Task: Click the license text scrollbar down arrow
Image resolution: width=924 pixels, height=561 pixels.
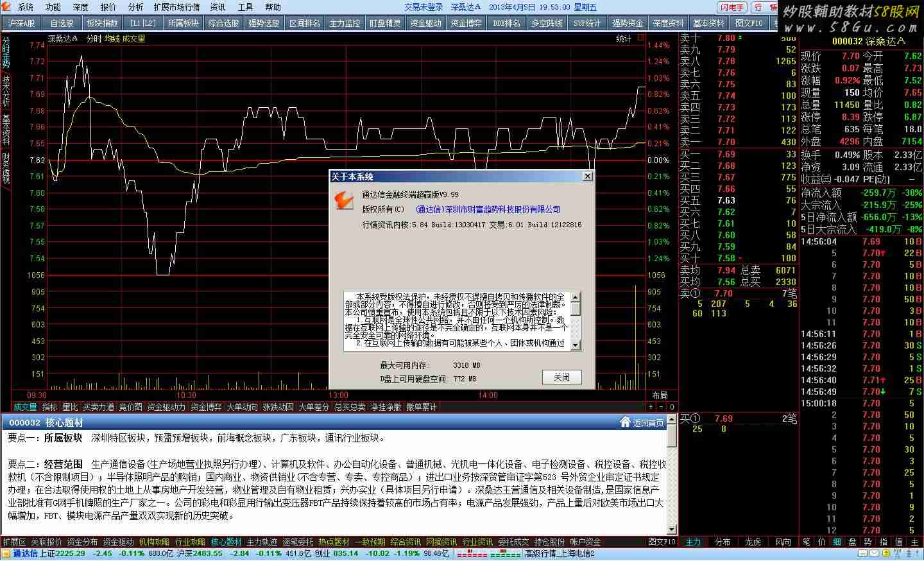Action: tap(575, 345)
